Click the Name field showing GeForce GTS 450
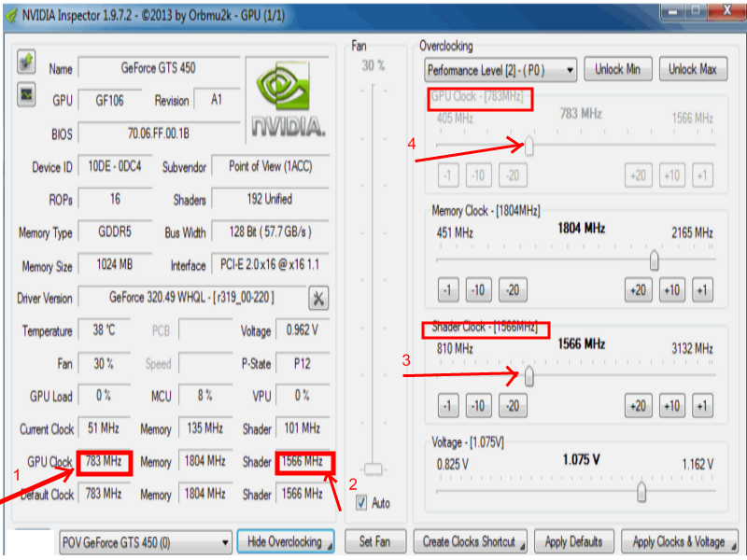Viewport: 747px width, 560px height. 159,68
